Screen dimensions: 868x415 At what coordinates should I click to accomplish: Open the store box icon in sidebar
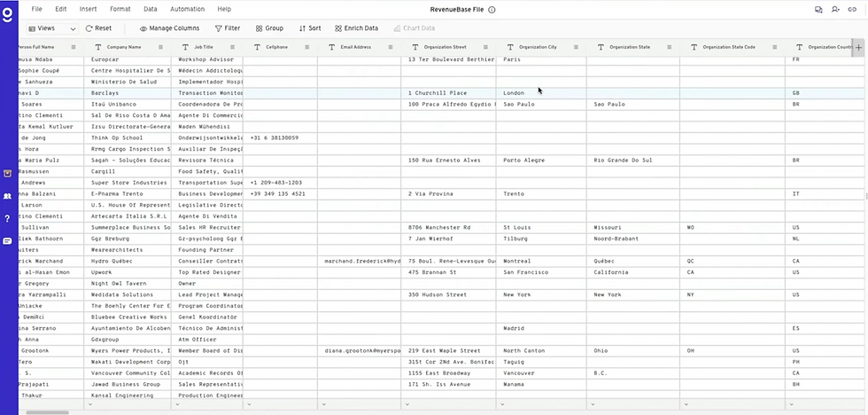(x=7, y=174)
